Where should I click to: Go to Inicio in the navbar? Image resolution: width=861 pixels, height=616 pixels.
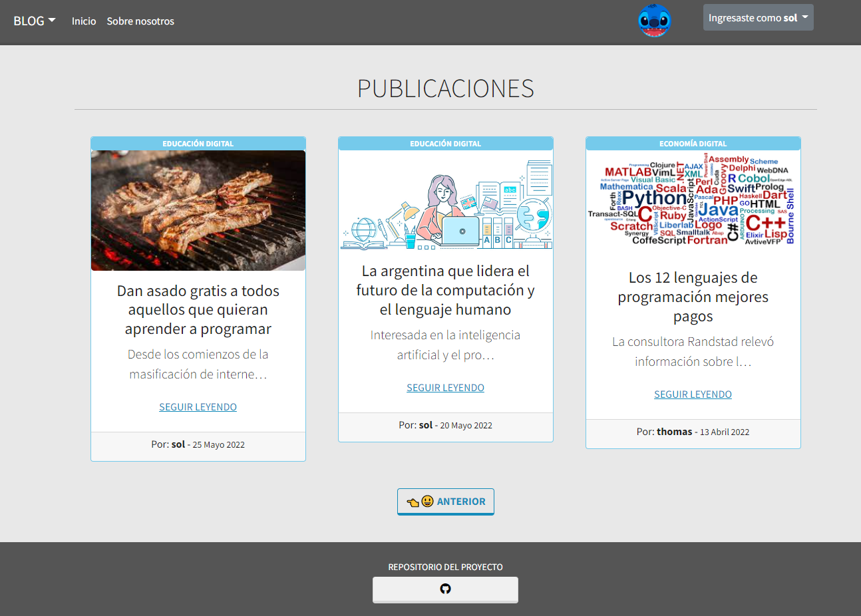(84, 21)
